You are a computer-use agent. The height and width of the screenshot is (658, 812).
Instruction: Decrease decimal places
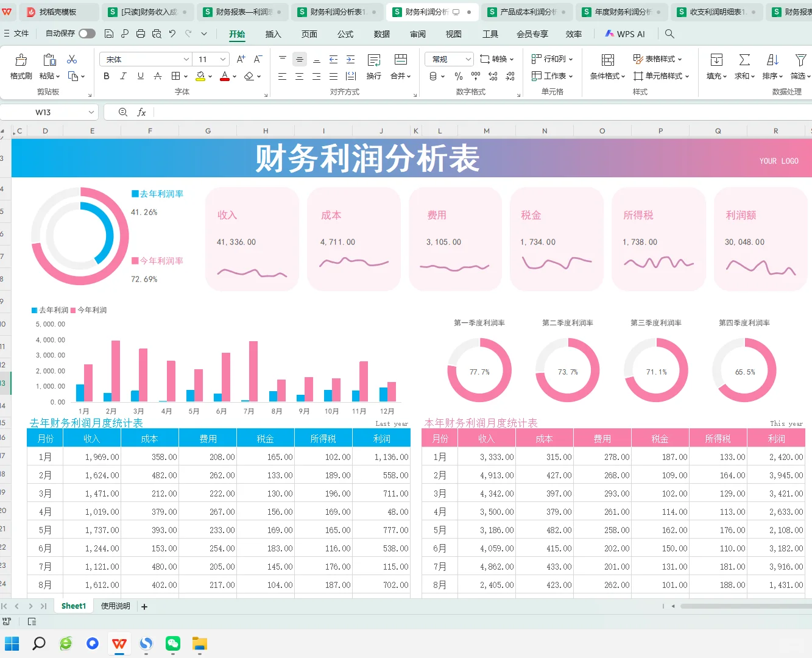[x=510, y=76]
